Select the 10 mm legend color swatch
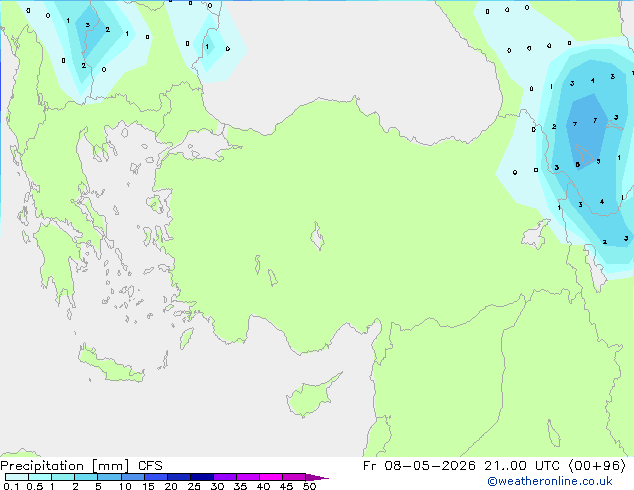634x490 pixels. click(132, 477)
